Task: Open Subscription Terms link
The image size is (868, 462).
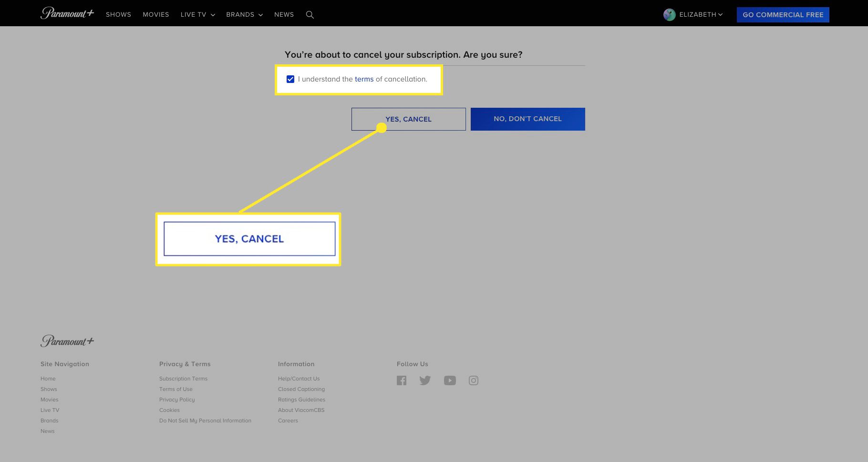Action: [x=184, y=379]
